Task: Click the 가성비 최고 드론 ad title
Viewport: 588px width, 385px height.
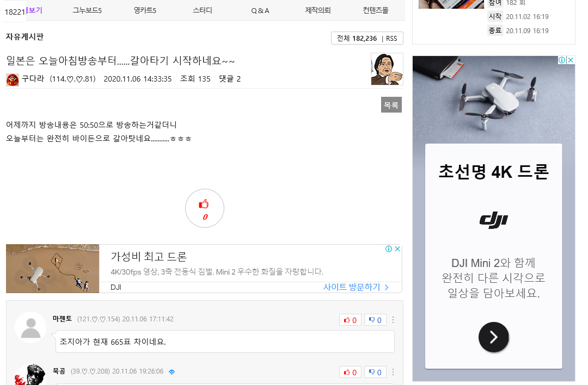Action: click(x=149, y=257)
